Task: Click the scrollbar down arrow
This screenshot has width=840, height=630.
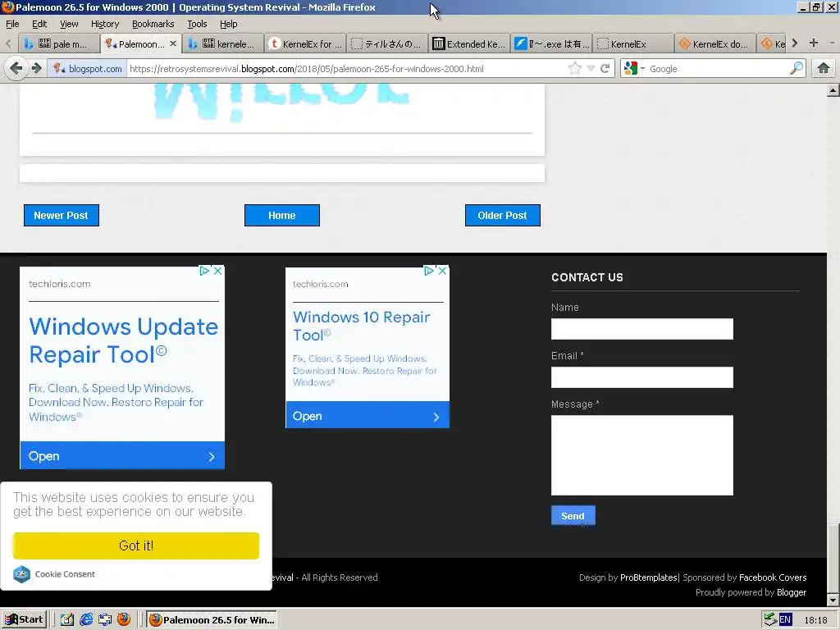Action: coord(833,600)
